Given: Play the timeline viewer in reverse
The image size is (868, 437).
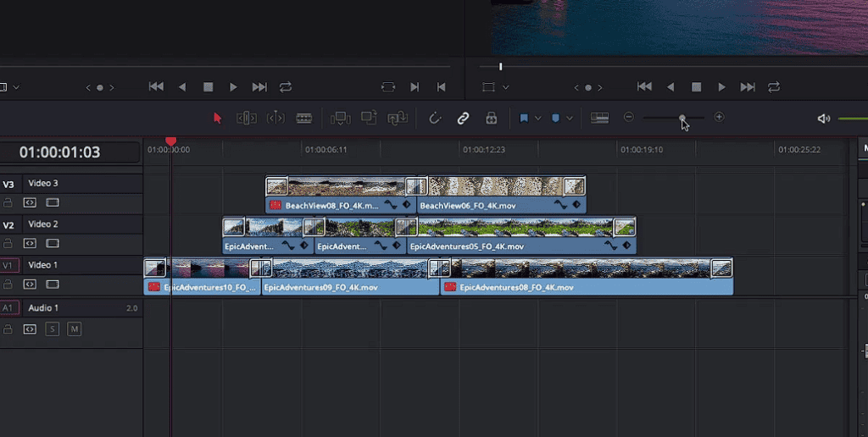Looking at the screenshot, I should (670, 87).
